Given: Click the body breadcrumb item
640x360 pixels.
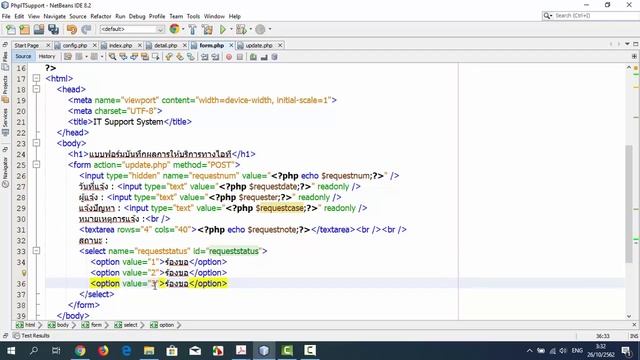Looking at the screenshot, I should point(59,325).
